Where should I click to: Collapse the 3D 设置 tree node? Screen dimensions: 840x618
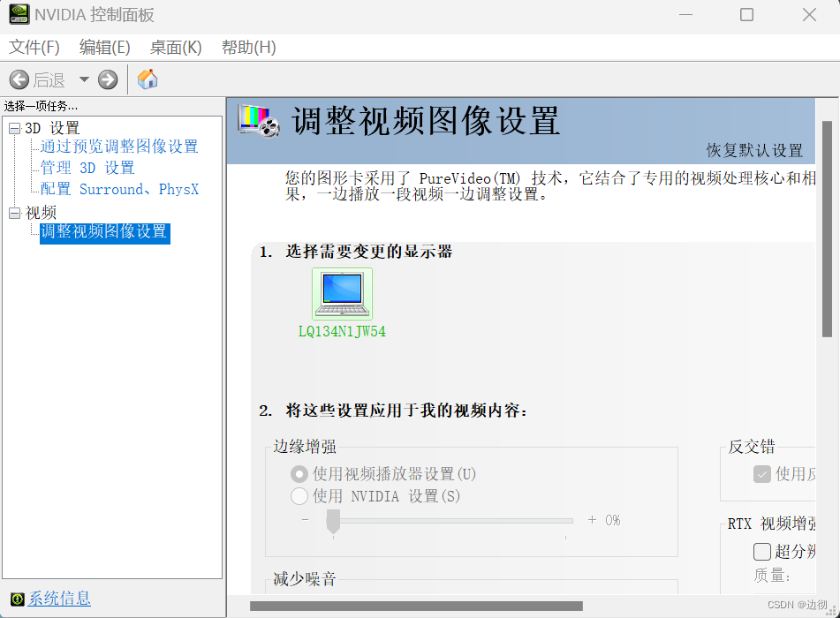tap(14, 129)
